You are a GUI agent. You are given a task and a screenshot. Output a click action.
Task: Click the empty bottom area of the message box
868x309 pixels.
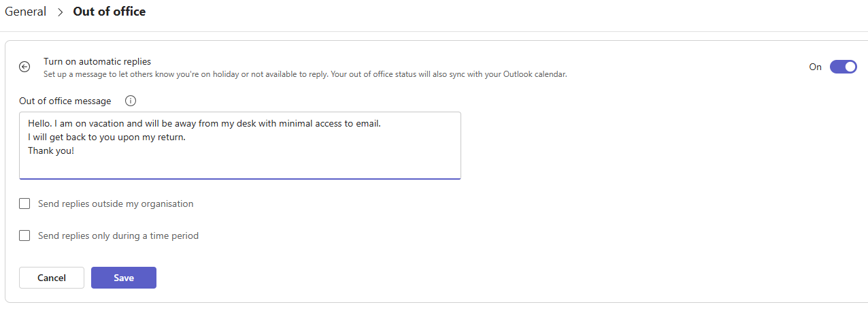239,167
